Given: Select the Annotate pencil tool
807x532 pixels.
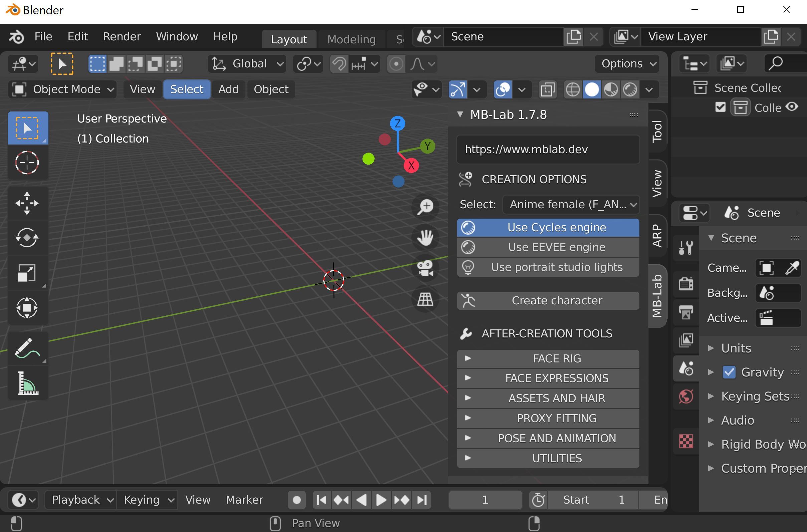Looking at the screenshot, I should pos(27,348).
